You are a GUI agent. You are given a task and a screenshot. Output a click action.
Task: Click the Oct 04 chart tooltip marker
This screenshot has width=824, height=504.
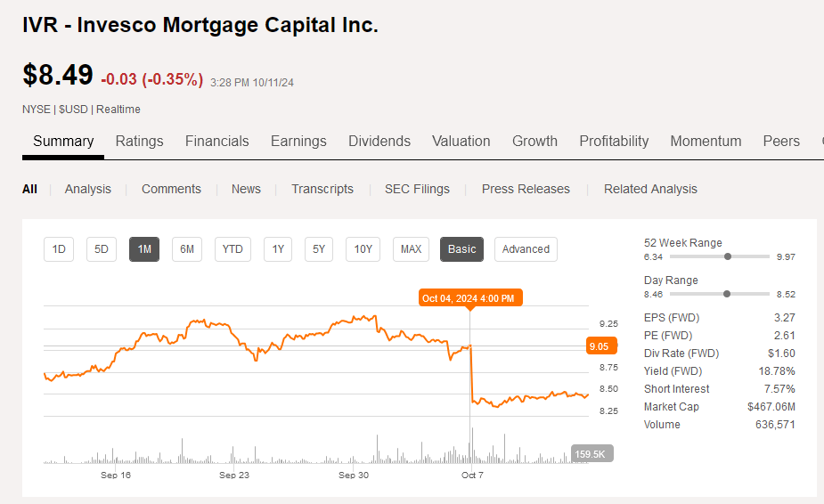coord(470,298)
